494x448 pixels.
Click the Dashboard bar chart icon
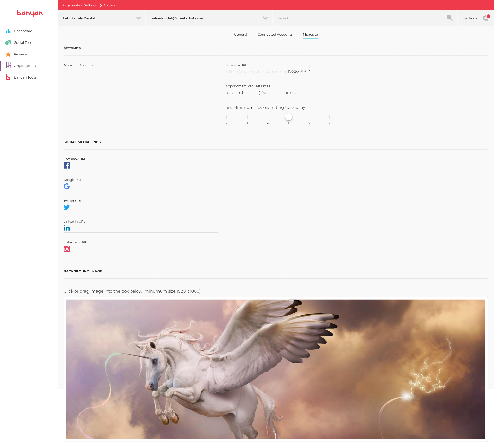pyautogui.click(x=8, y=31)
